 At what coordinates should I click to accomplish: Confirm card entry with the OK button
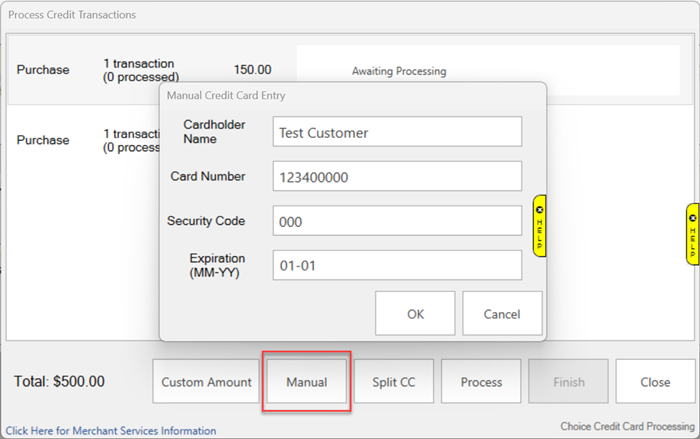(x=415, y=313)
